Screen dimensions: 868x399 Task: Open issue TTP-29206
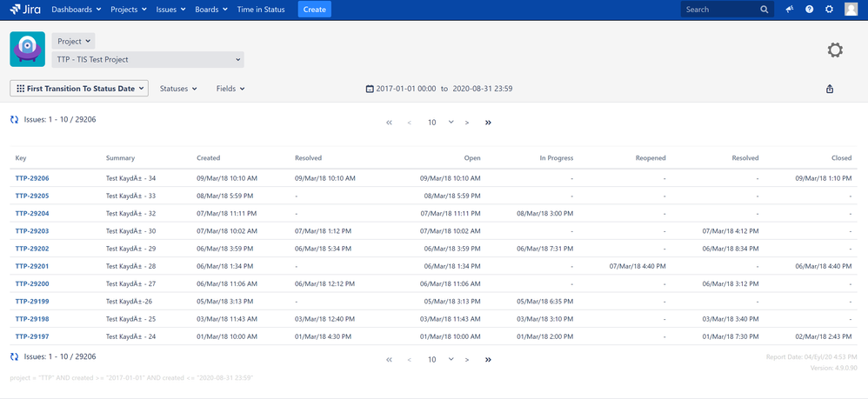[32, 178]
